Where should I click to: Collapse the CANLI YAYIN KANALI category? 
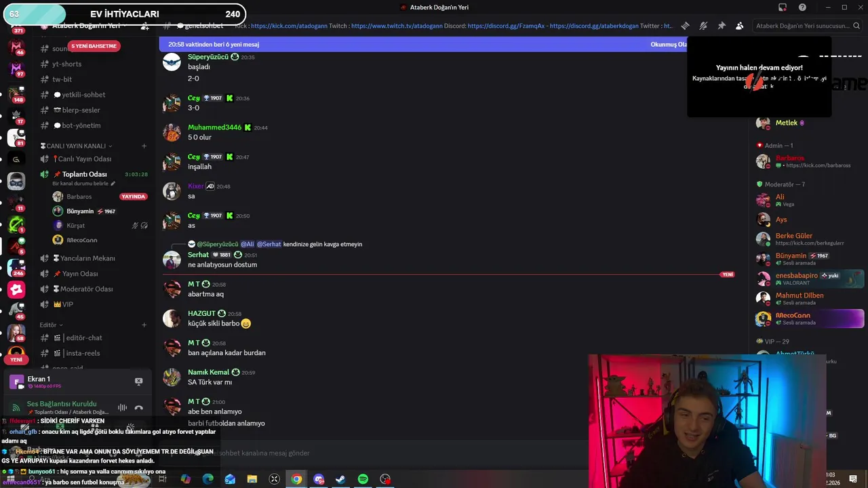coord(76,146)
